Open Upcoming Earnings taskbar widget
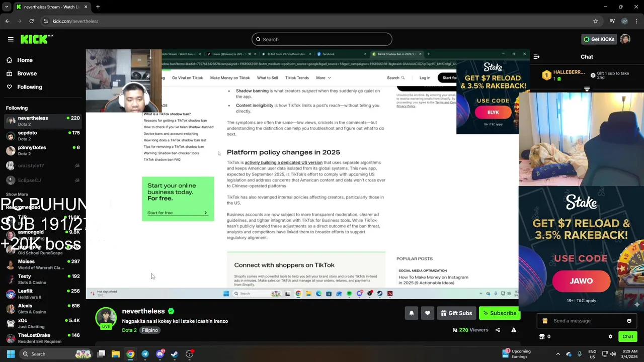 pyautogui.click(x=517, y=354)
